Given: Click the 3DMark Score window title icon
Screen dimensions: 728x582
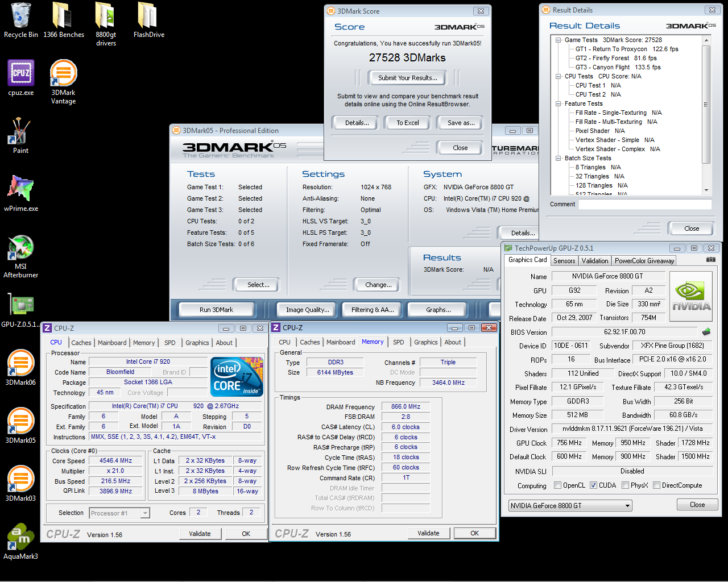Looking at the screenshot, I should [x=331, y=11].
